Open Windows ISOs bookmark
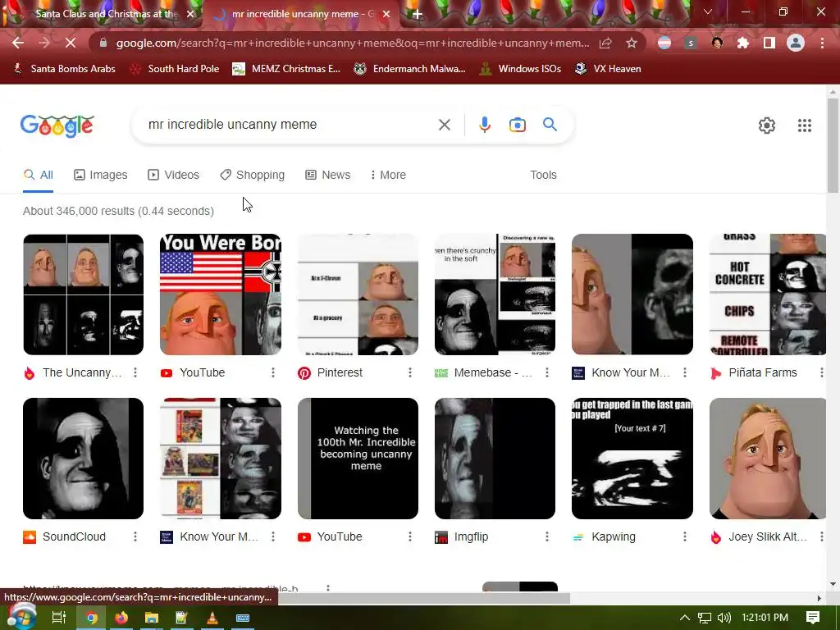 click(521, 69)
